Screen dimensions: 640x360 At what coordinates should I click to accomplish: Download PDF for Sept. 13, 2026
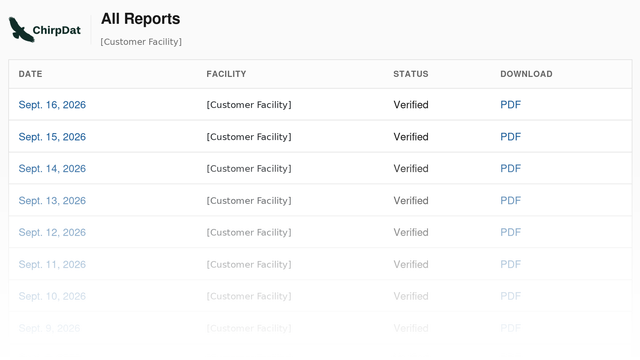click(x=511, y=200)
